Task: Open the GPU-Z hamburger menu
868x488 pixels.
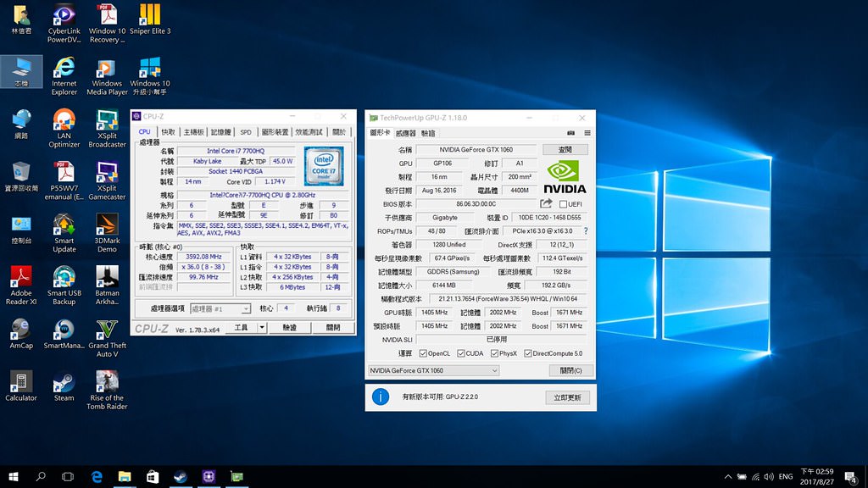Action: pos(587,133)
